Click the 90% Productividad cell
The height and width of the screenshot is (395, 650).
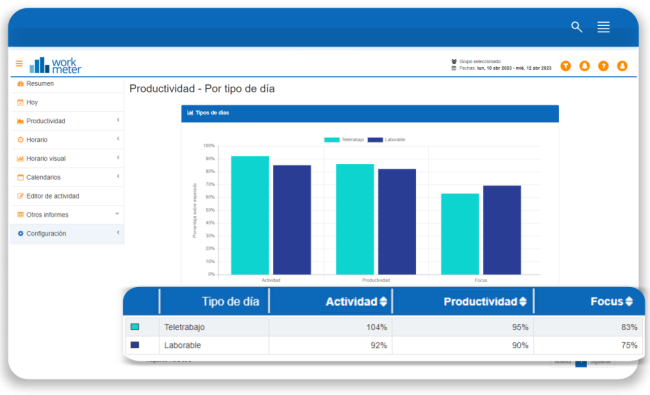520,345
